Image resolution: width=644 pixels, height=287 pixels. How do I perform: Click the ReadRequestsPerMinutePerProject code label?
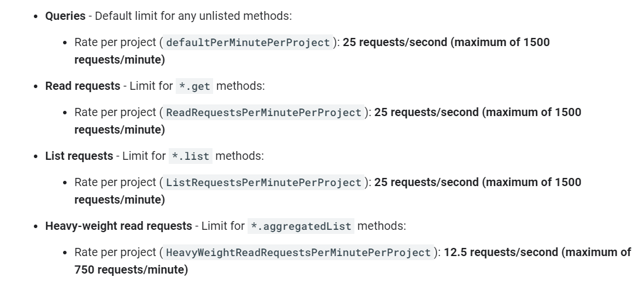[x=264, y=113]
